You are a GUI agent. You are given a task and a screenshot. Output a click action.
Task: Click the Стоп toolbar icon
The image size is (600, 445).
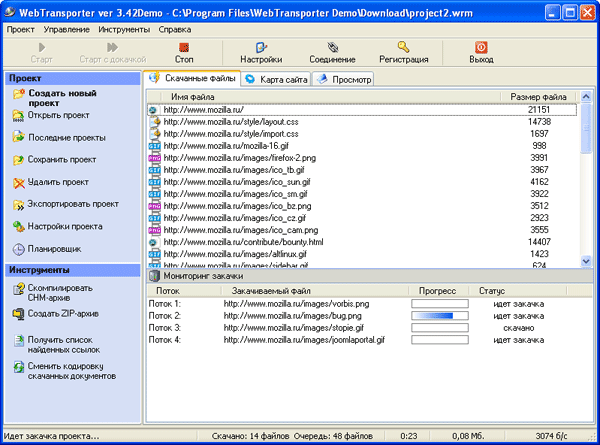pos(184,47)
